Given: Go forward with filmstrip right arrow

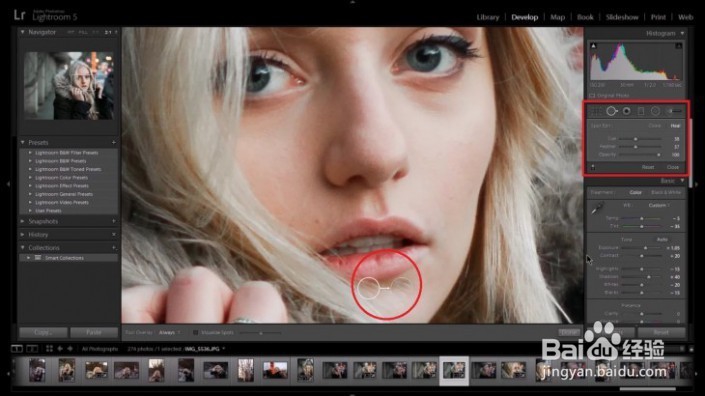Looking at the screenshot, I should click(70, 348).
